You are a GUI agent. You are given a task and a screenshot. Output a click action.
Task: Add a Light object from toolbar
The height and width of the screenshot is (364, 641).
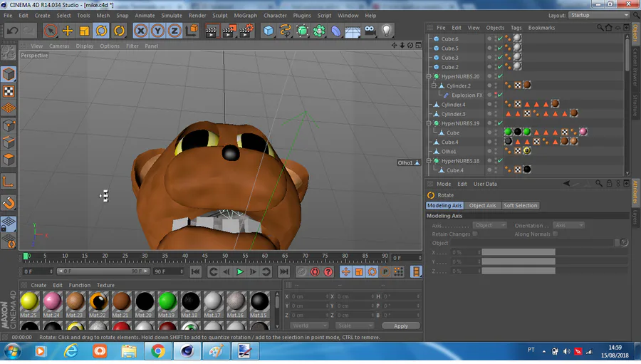387,31
